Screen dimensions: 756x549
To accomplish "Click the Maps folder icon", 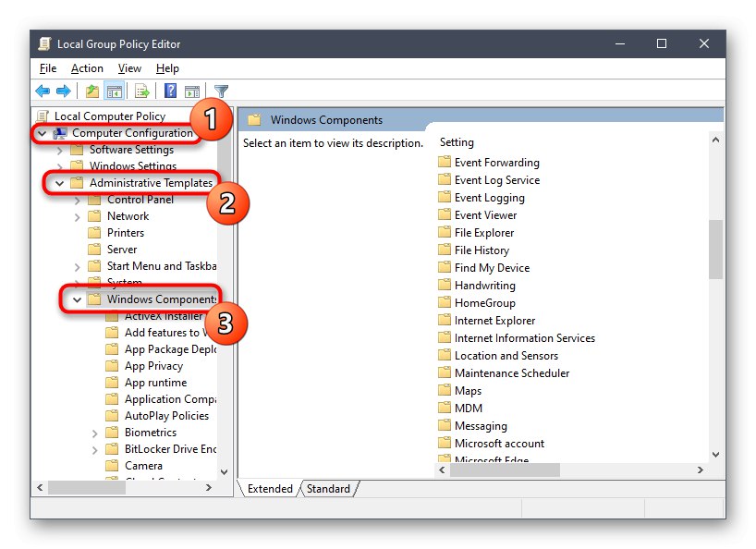I will tap(445, 390).
